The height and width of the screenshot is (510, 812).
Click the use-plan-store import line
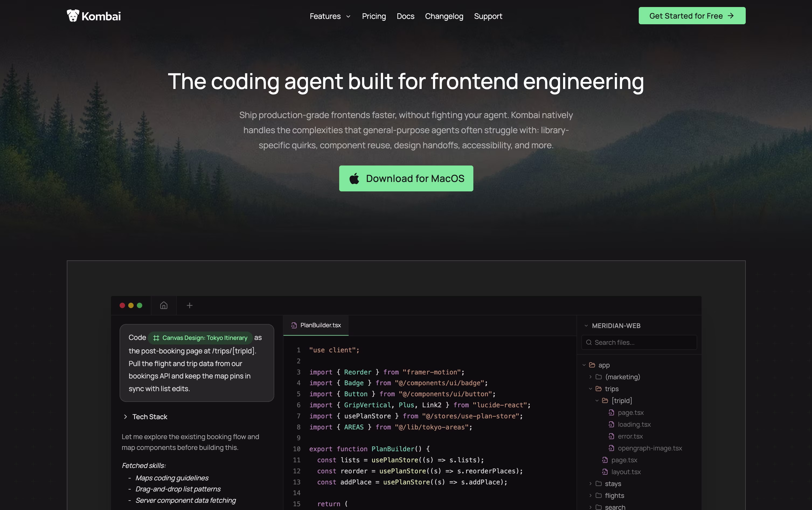[x=416, y=416]
